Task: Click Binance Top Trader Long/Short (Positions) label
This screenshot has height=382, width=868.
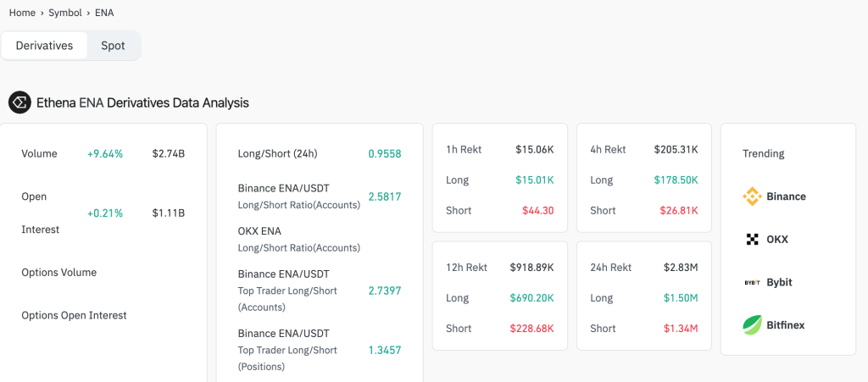Action: (287, 350)
